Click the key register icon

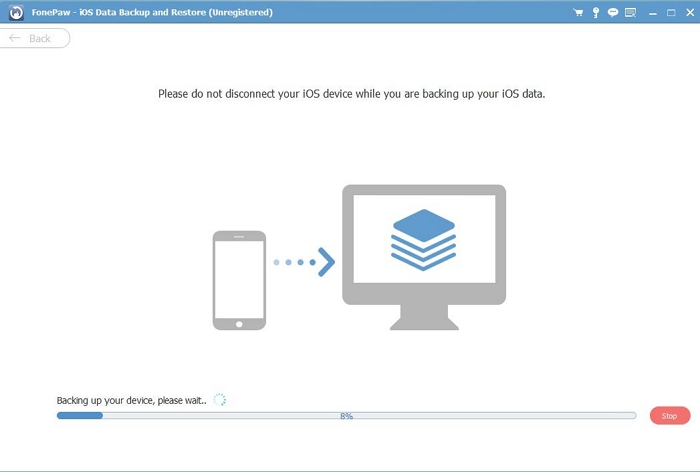click(x=596, y=13)
